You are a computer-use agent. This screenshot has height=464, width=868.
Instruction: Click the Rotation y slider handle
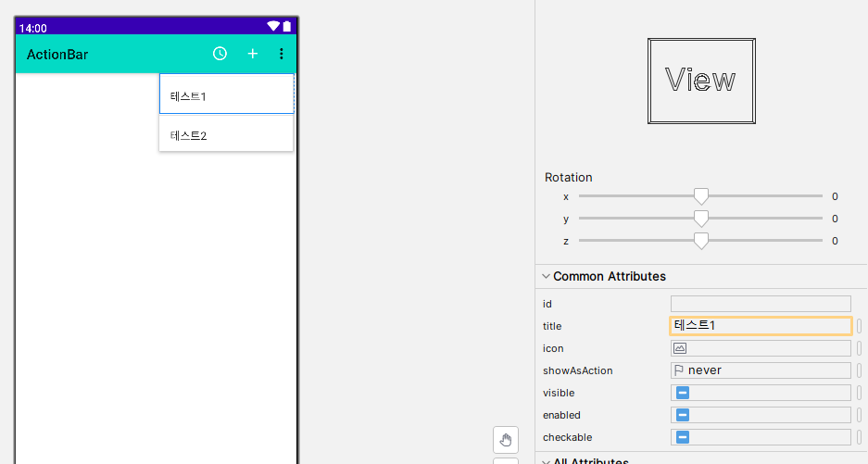[x=701, y=219]
